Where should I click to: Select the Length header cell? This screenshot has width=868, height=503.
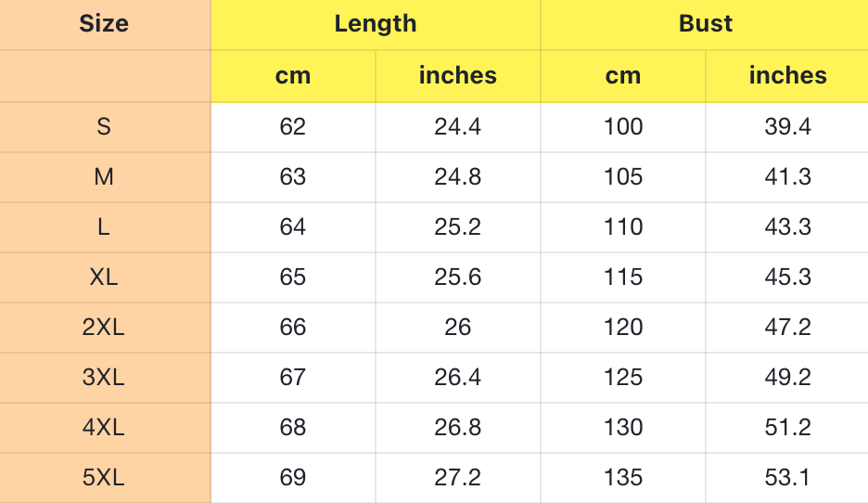(376, 24)
